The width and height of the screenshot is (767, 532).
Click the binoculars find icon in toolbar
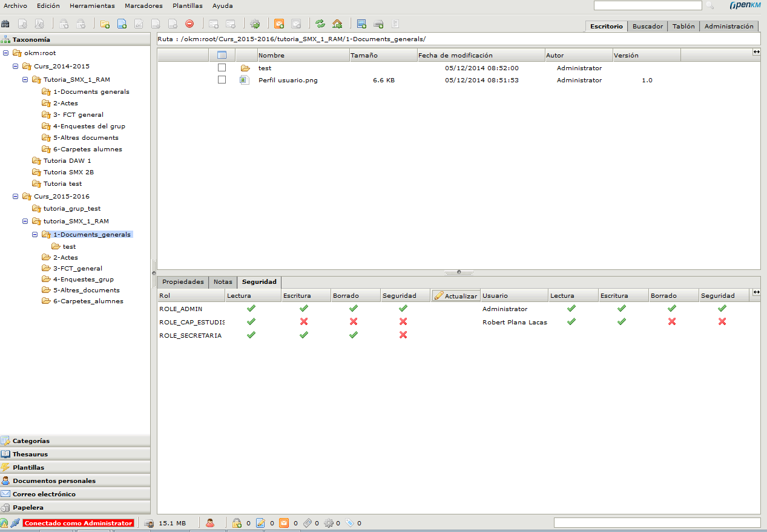(x=5, y=24)
